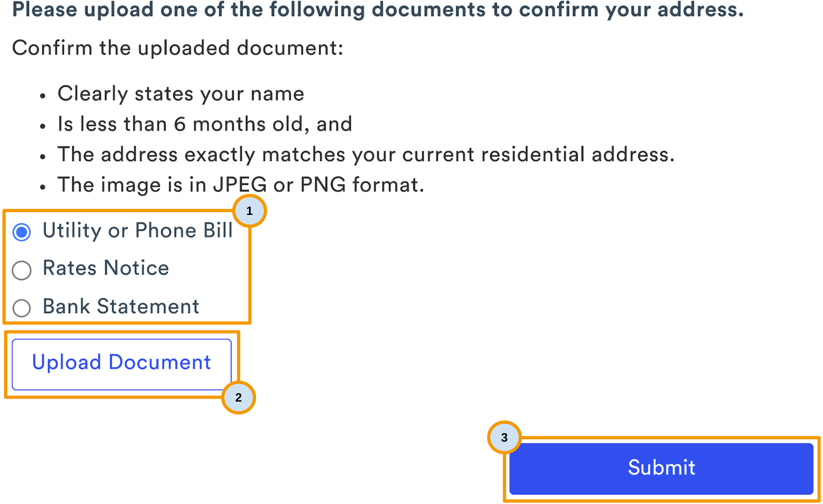
Task: Click the "Rates Notice" label text
Action: coord(106,268)
